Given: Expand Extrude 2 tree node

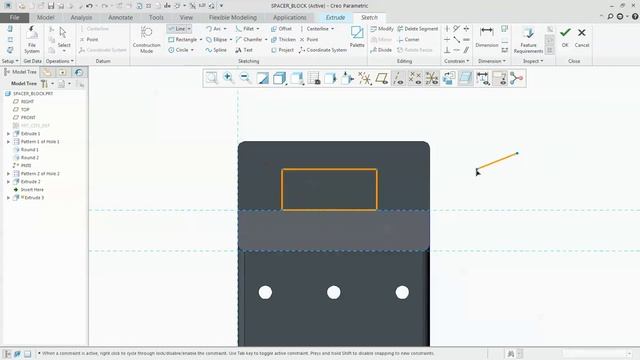Looking at the screenshot, I should (9, 182).
